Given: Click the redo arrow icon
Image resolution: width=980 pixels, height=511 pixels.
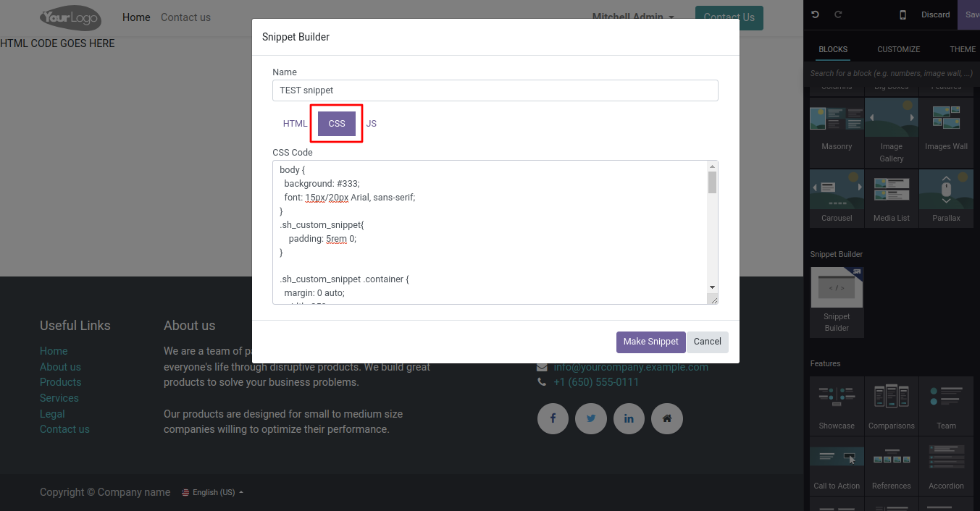Looking at the screenshot, I should point(839,14).
